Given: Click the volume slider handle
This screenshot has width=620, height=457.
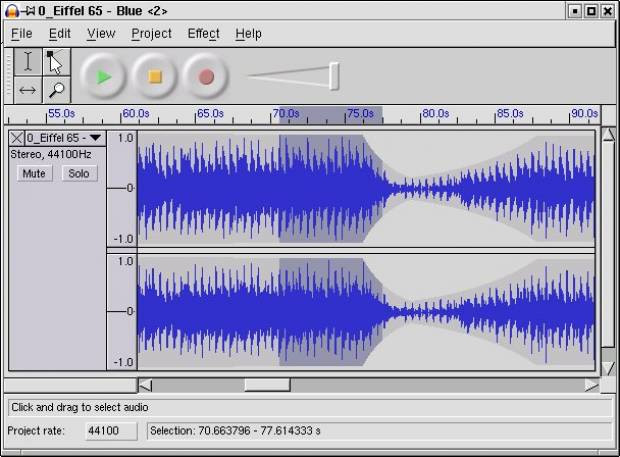Looking at the screenshot, I should (335, 76).
